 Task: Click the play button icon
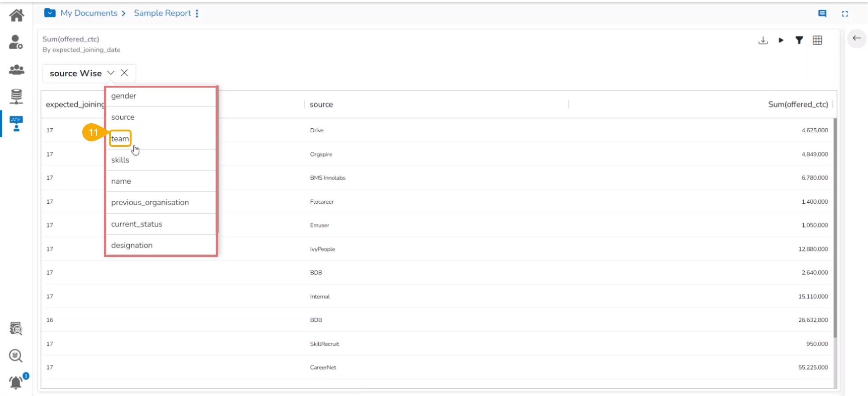click(781, 40)
